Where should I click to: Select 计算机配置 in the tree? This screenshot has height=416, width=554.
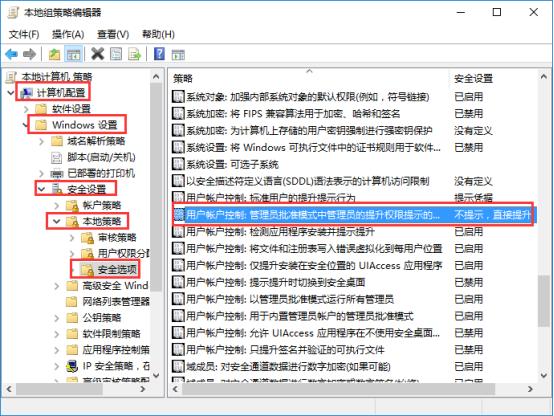coord(61,93)
